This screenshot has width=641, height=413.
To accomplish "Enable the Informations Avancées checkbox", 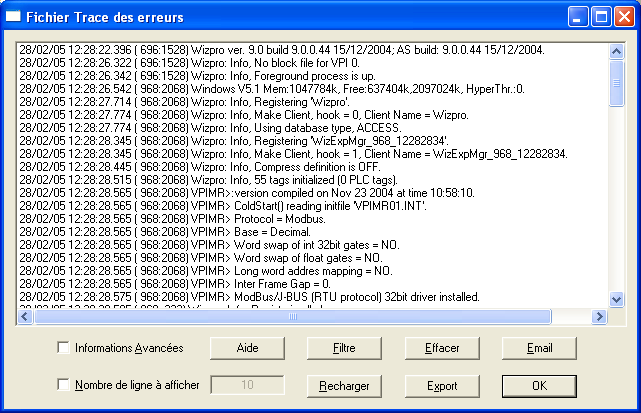I will (63, 348).
